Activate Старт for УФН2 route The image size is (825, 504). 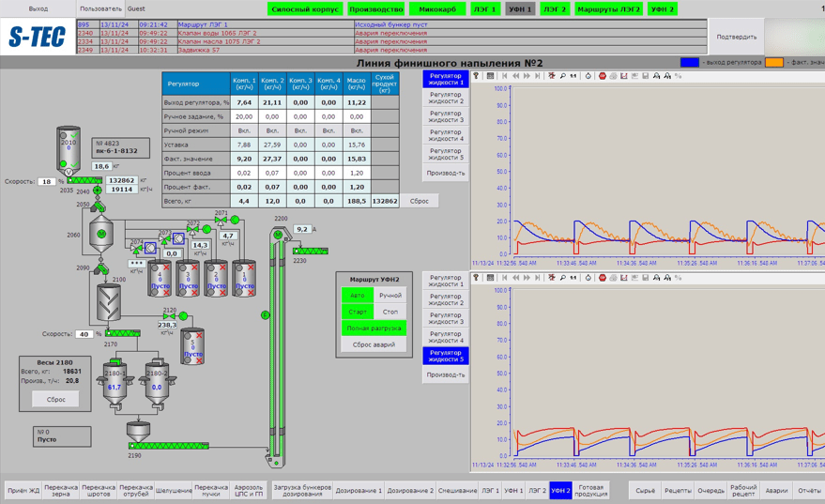[358, 312]
